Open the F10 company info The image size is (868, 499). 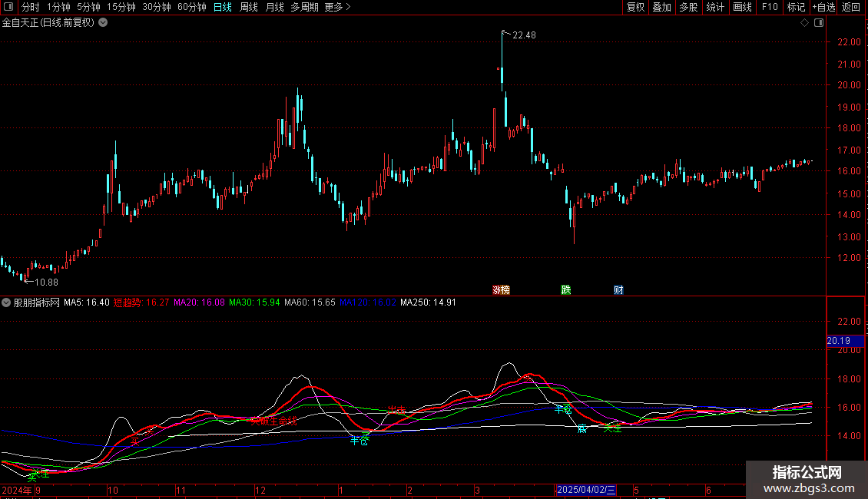click(x=770, y=7)
